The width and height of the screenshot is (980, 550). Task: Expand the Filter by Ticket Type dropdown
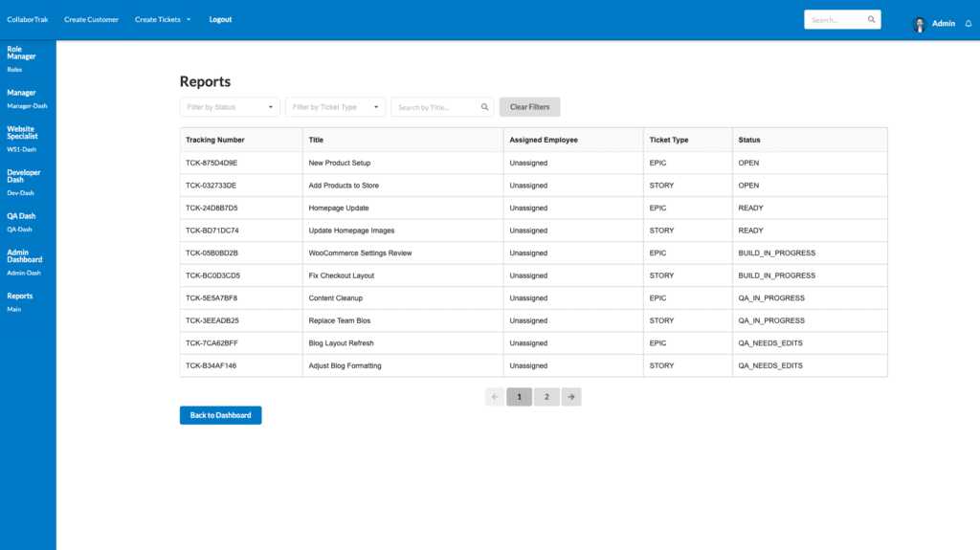click(335, 107)
